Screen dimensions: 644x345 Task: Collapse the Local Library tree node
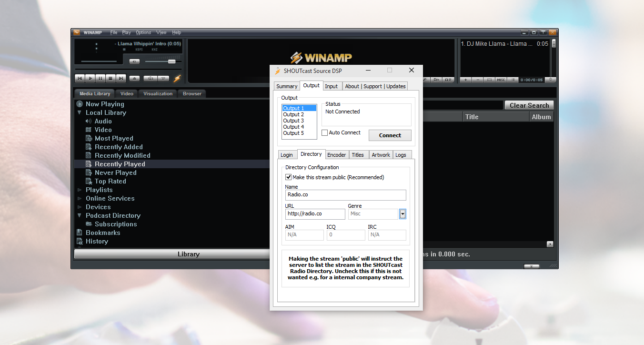(x=80, y=112)
